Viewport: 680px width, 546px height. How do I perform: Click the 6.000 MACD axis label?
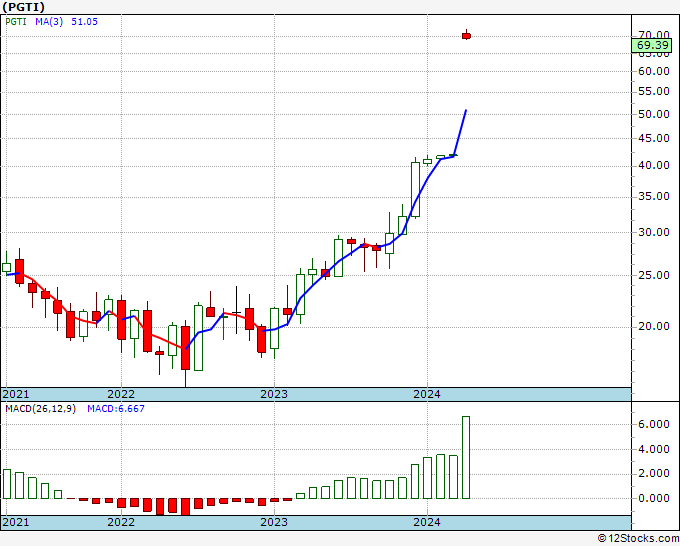654,425
